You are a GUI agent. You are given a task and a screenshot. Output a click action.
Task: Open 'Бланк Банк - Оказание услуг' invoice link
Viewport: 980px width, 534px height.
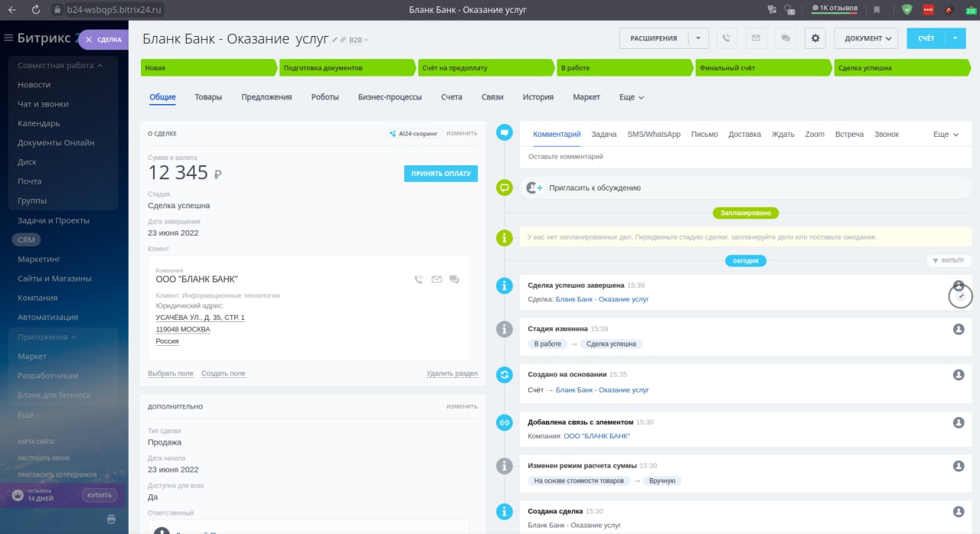click(x=602, y=390)
